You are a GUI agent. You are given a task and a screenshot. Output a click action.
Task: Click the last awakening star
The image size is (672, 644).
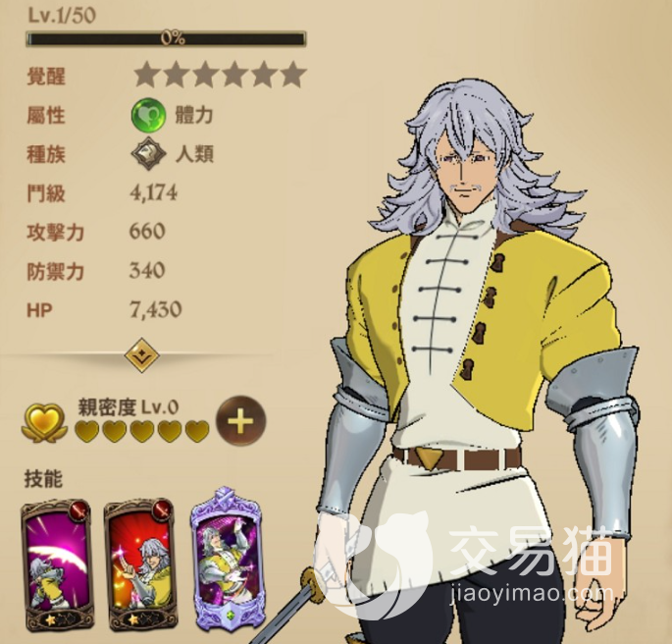[293, 75]
